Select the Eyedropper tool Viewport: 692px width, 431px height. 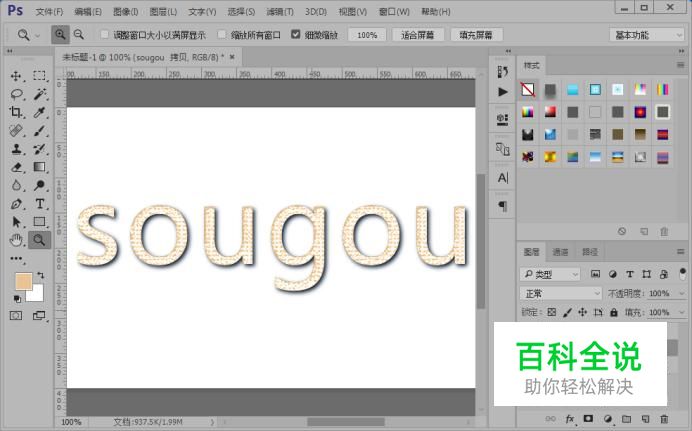tap(40, 112)
